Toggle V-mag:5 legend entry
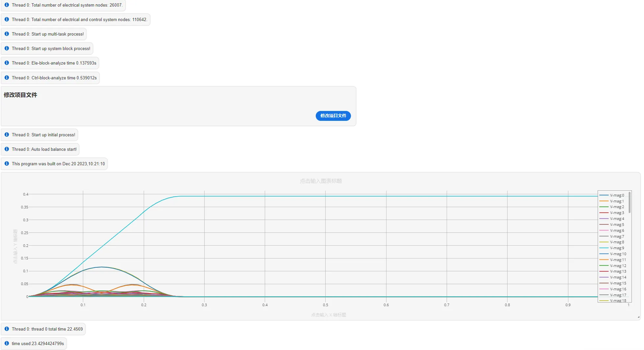 click(x=612, y=225)
